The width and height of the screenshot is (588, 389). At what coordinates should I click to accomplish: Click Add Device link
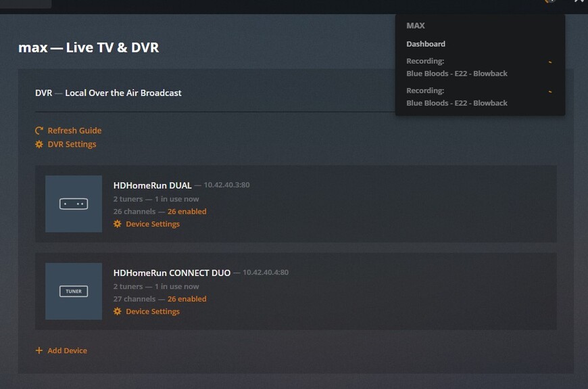(x=67, y=350)
